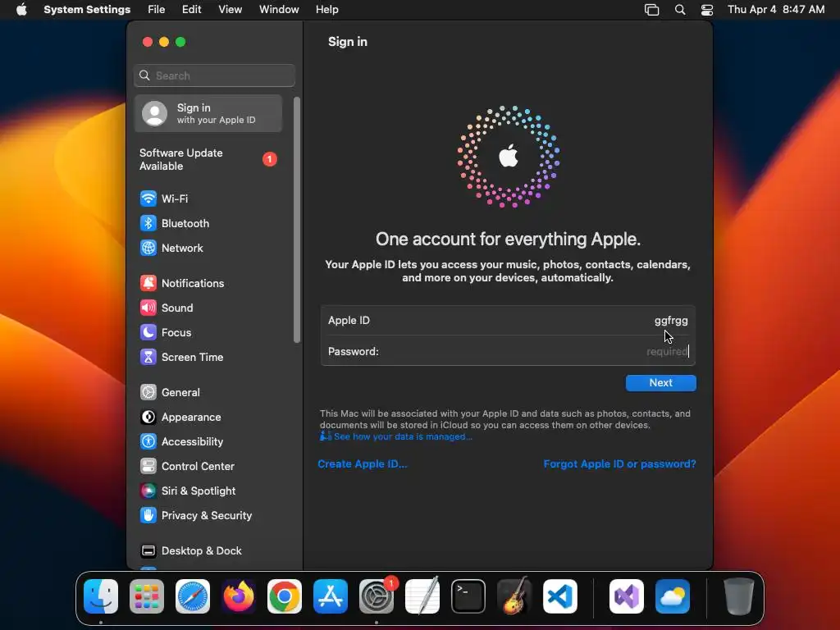Open Visual Studio purple Dock icon
Screen dimensions: 840x630
coord(627,596)
